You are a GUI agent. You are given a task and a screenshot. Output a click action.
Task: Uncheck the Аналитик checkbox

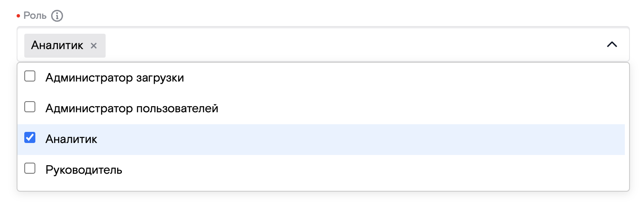pos(30,138)
